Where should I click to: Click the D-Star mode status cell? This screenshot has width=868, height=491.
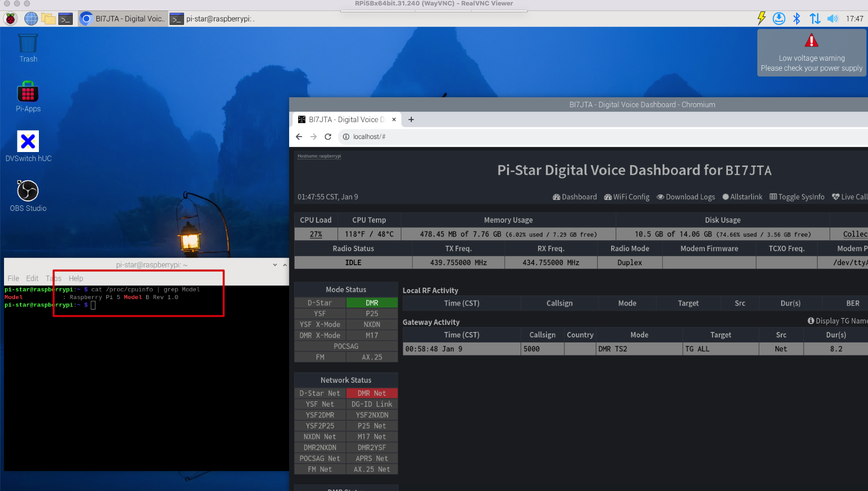click(320, 303)
